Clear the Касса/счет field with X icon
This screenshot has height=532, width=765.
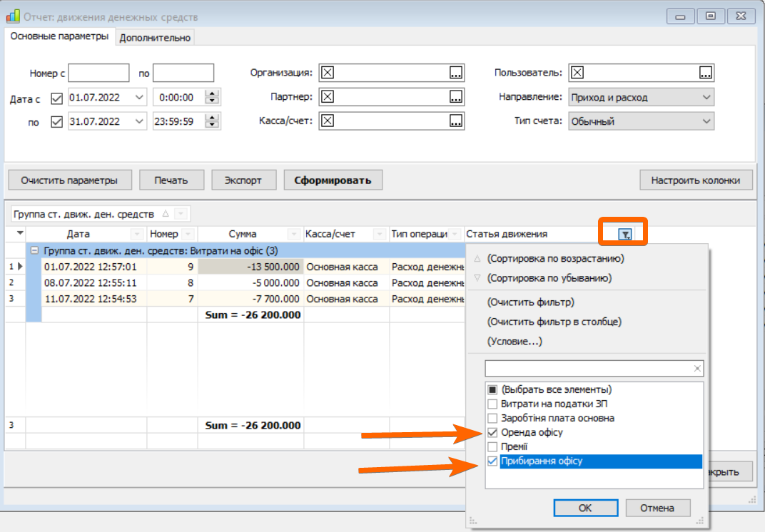[328, 121]
